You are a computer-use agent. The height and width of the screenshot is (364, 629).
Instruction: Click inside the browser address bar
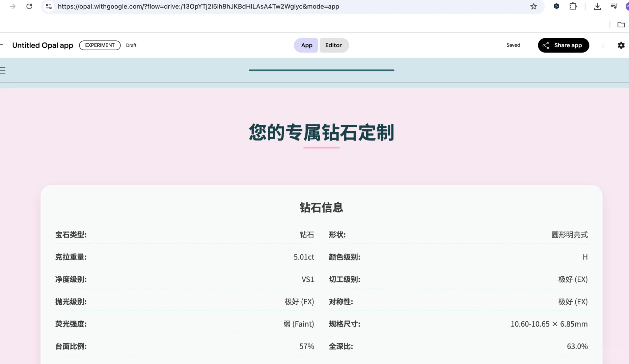202,6
